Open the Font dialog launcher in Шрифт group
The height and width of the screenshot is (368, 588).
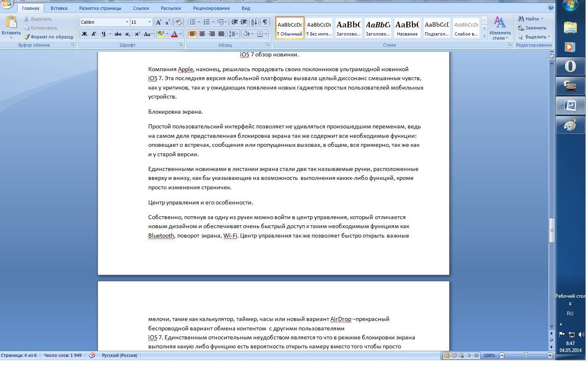pyautogui.click(x=181, y=45)
